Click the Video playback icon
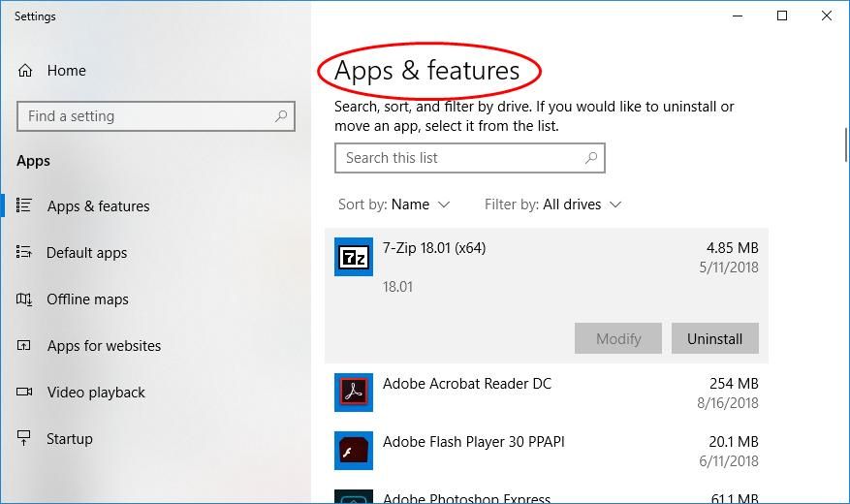850x504 pixels. pyautogui.click(x=25, y=393)
